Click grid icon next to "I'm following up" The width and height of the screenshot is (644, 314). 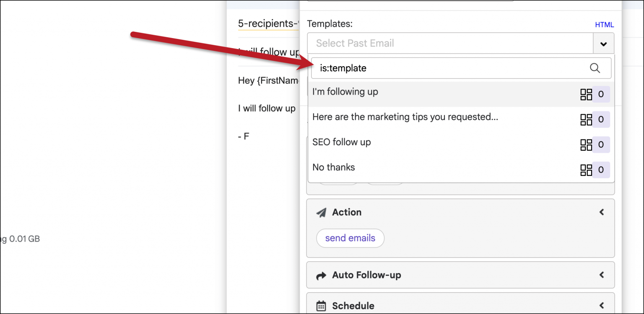tap(586, 94)
